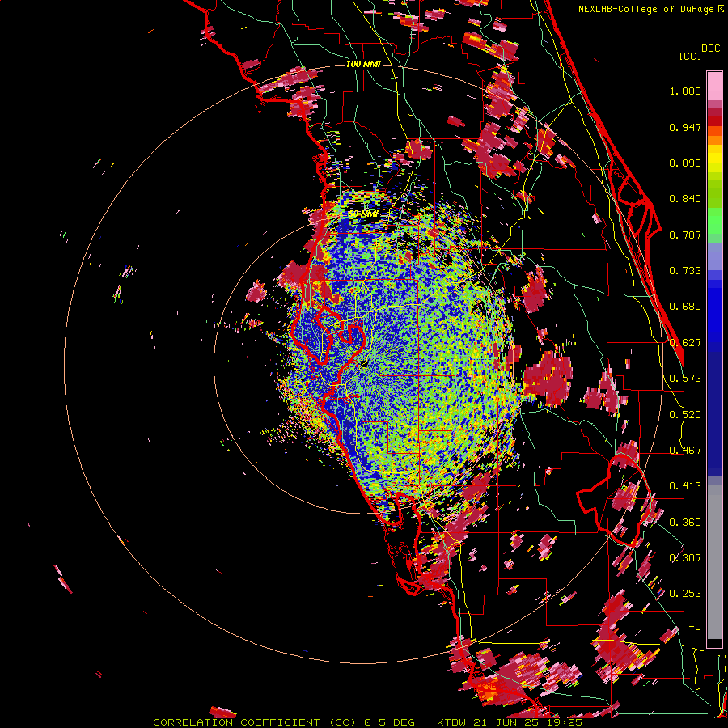Select the 0.520 legend value
This screenshot has height=728, width=728.
click(685, 415)
